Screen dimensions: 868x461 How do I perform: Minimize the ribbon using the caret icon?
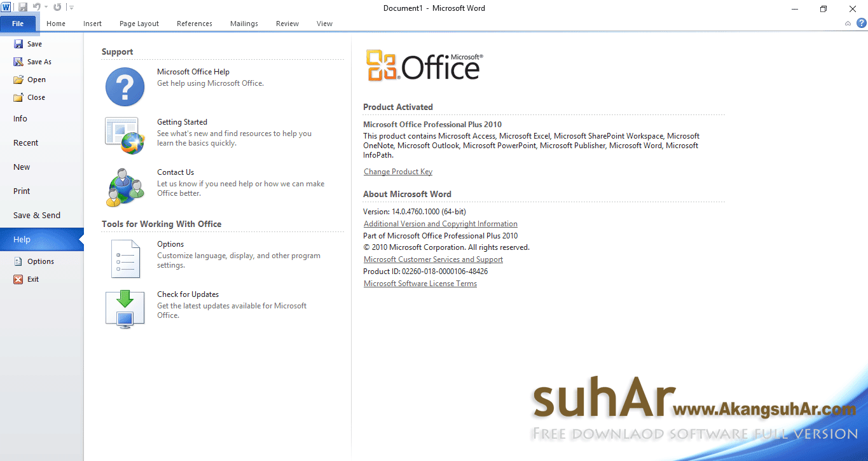tap(848, 24)
